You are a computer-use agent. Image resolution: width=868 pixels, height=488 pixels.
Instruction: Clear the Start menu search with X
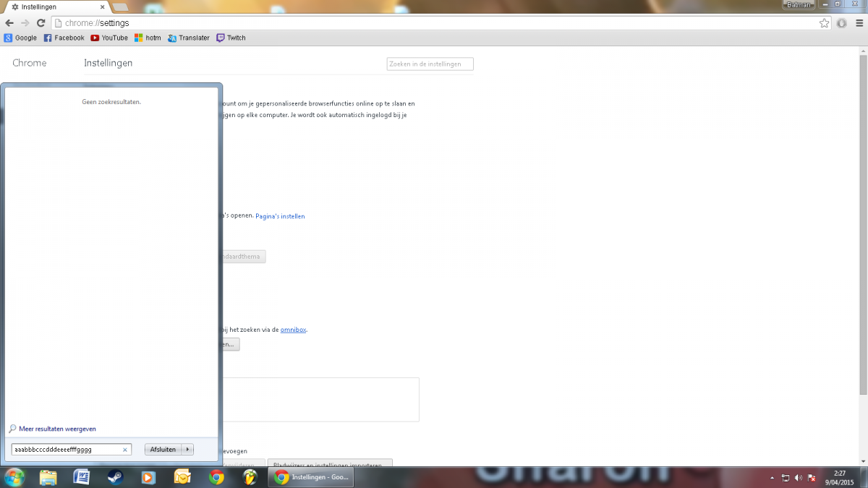pyautogui.click(x=124, y=450)
